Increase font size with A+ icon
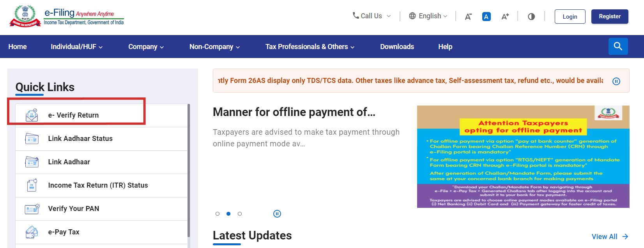This screenshot has width=644, height=248. [505, 16]
